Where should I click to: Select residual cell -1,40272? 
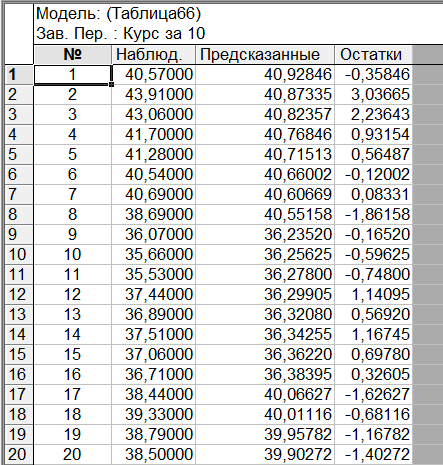373,454
